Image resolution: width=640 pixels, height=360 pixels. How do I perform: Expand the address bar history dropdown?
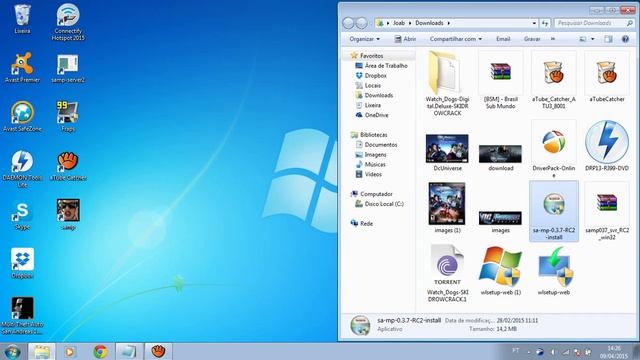coord(534,23)
